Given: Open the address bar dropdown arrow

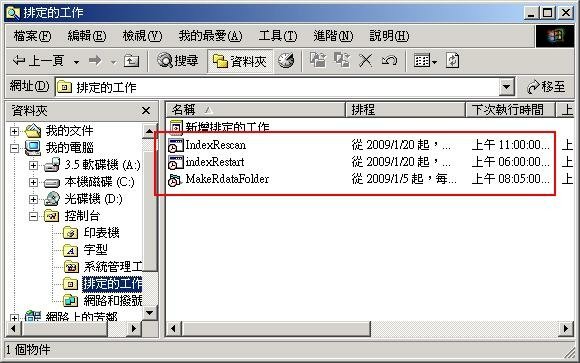Looking at the screenshot, I should pos(507,87).
